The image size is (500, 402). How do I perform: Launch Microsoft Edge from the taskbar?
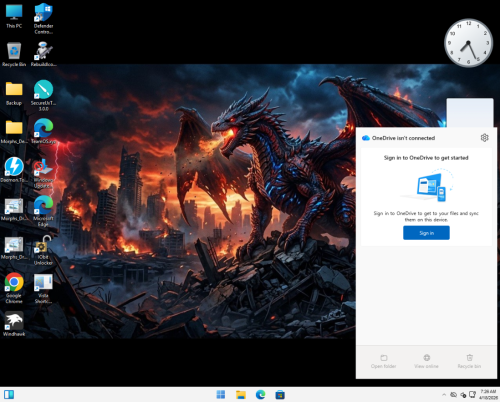coord(260,395)
